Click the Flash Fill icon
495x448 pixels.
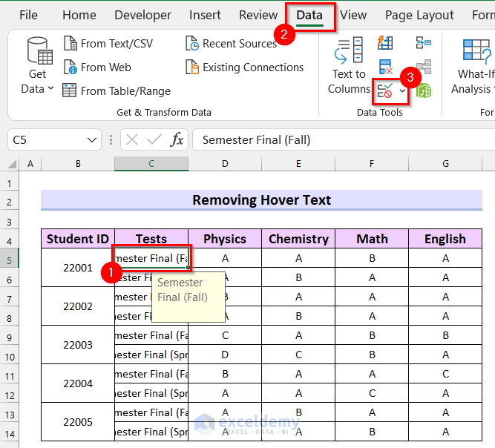coord(385,43)
